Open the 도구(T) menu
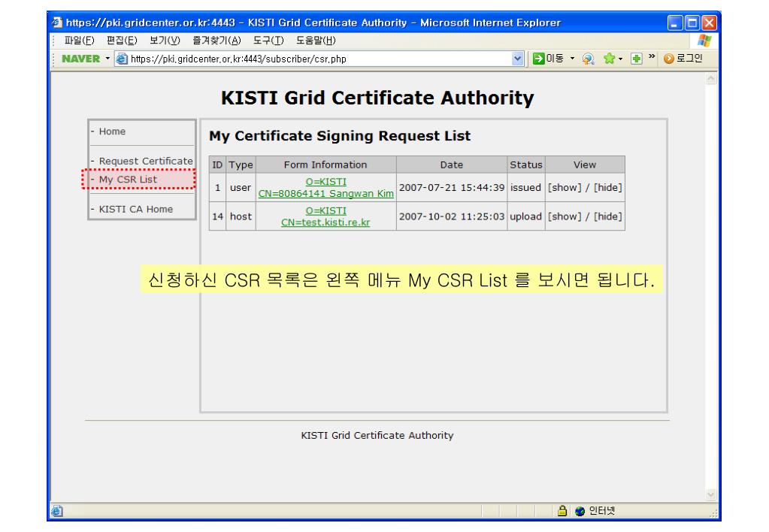Screen dimensions: 769x532 coord(269,41)
